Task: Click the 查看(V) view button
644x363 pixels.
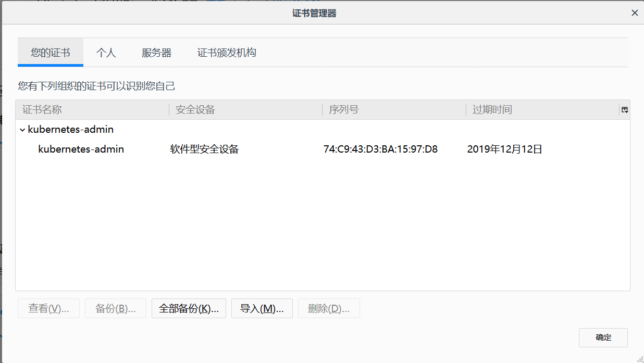Action: point(48,308)
